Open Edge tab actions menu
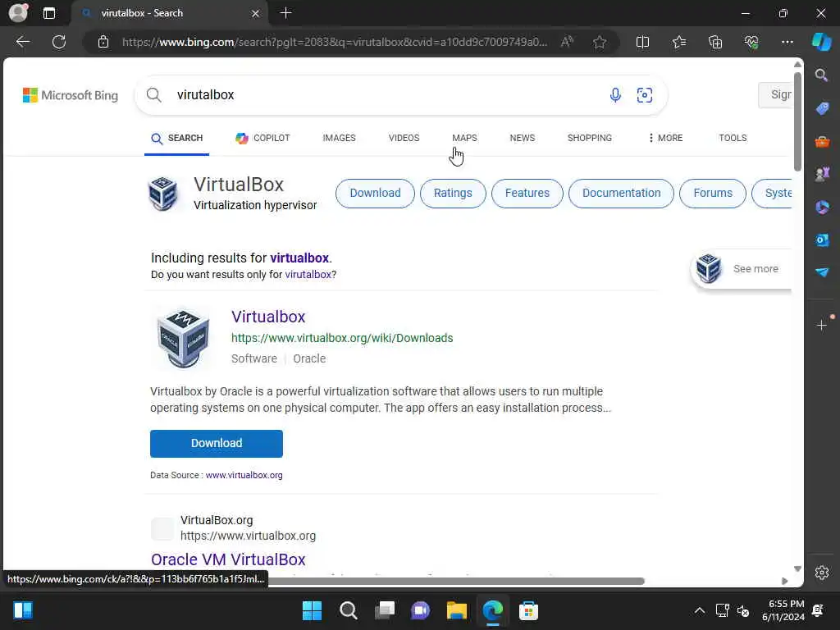This screenshot has width=840, height=630. [x=48, y=13]
